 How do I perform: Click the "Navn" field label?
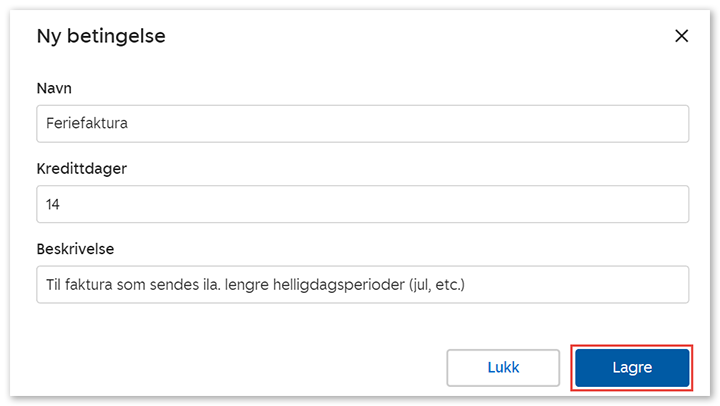click(x=54, y=88)
